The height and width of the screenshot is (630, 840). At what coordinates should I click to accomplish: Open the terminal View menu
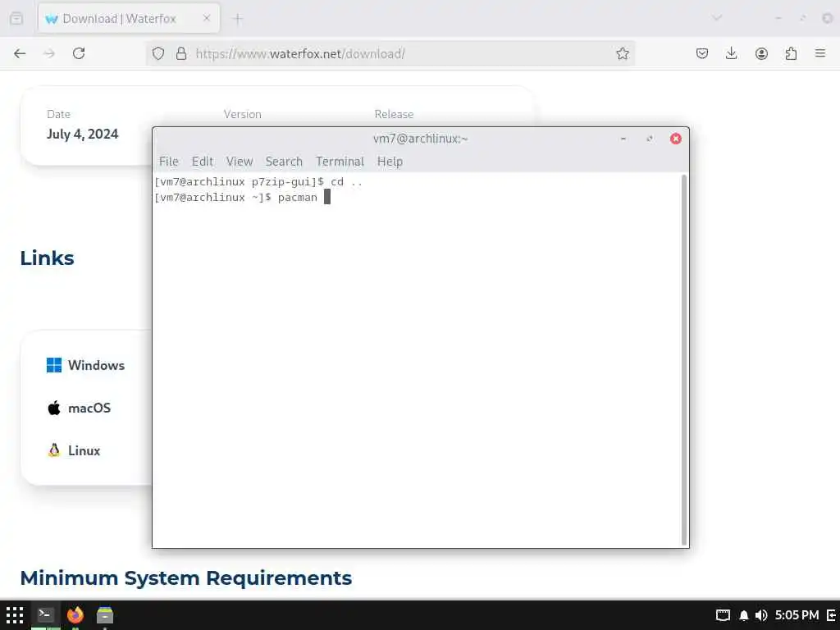[240, 162]
